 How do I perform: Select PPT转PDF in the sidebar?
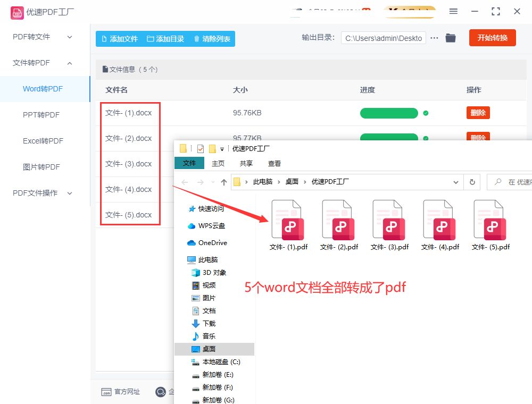point(41,115)
